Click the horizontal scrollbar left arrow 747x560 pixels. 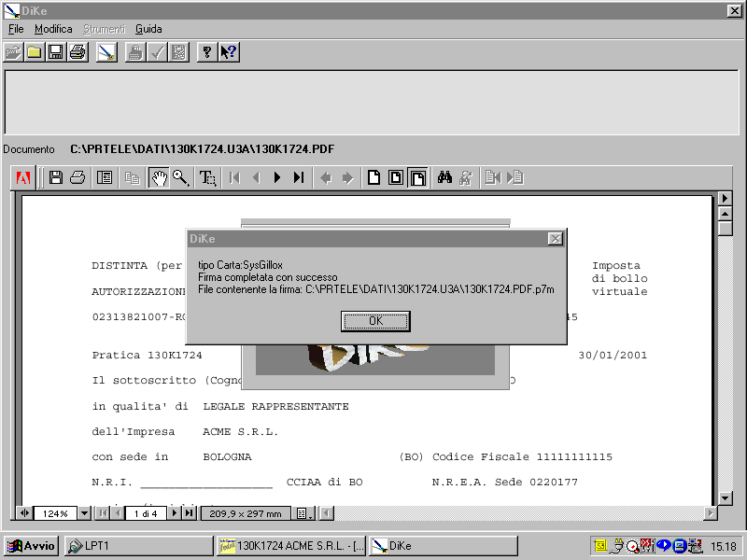click(326, 513)
